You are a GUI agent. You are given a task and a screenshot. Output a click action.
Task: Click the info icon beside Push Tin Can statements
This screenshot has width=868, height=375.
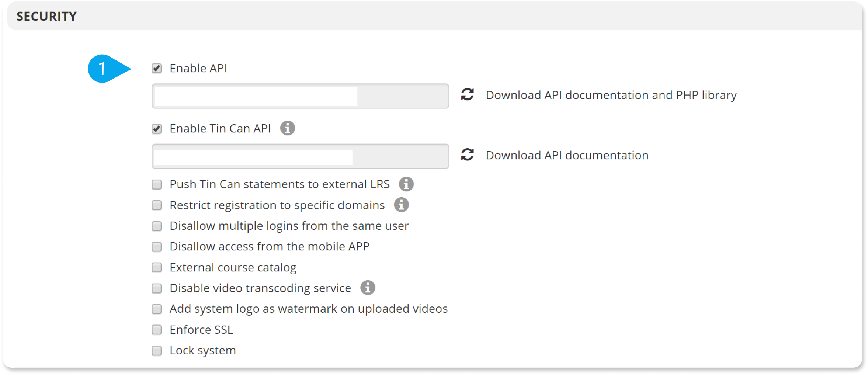(406, 184)
